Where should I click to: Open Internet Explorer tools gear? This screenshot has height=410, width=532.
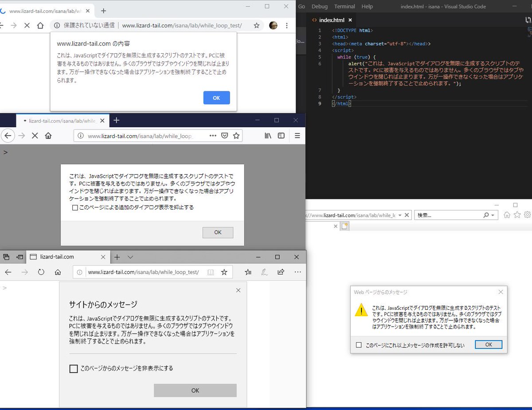(527, 215)
